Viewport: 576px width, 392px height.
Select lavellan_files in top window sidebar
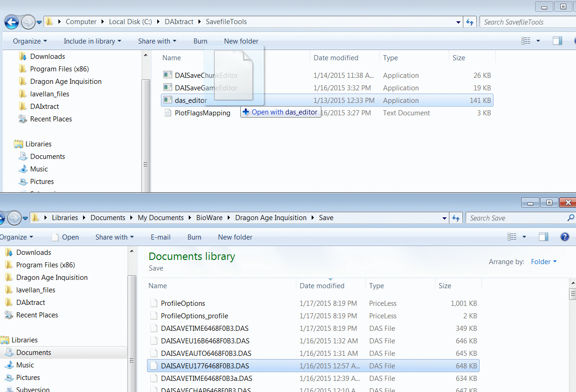[x=50, y=94]
